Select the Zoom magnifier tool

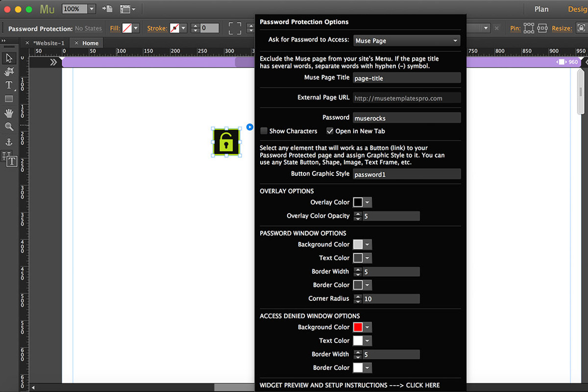click(9, 127)
